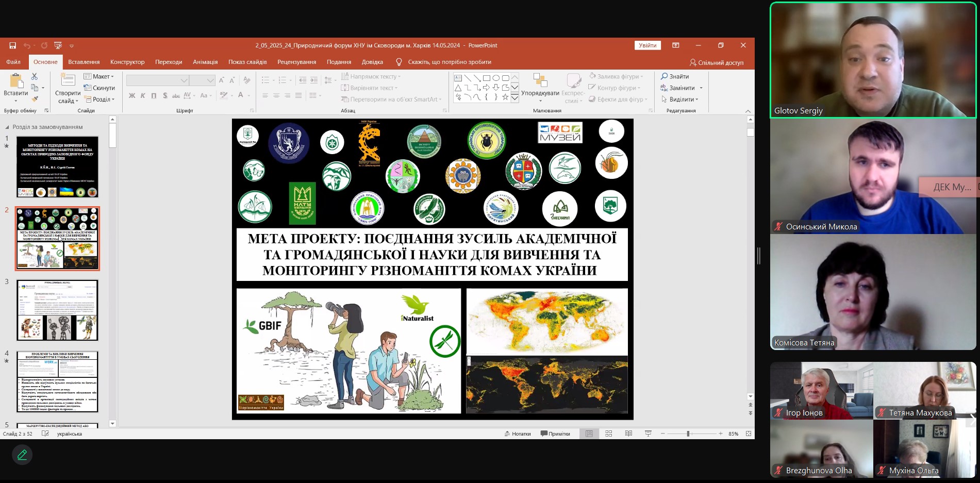The width and height of the screenshot is (980, 483).
Task: Select the Format Painter brush icon
Action: click(x=35, y=99)
